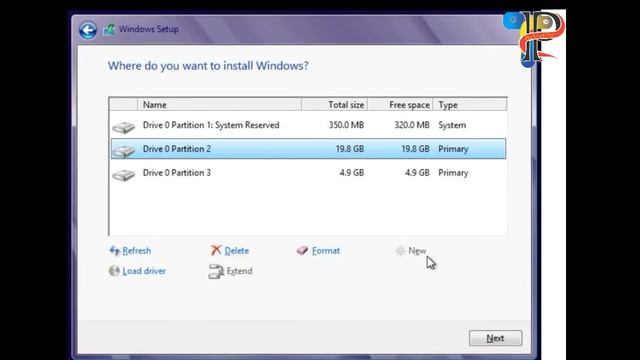
Task: Click the New partition link
Action: (417, 251)
